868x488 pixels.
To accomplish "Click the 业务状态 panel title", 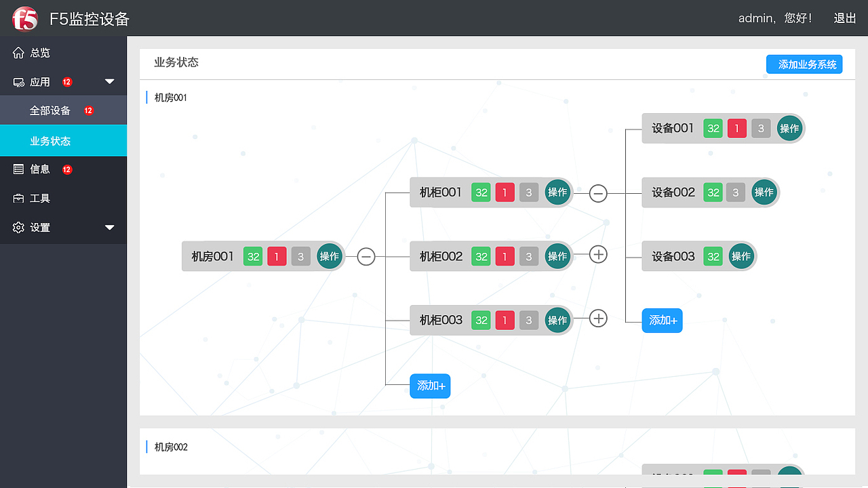I will point(176,62).
